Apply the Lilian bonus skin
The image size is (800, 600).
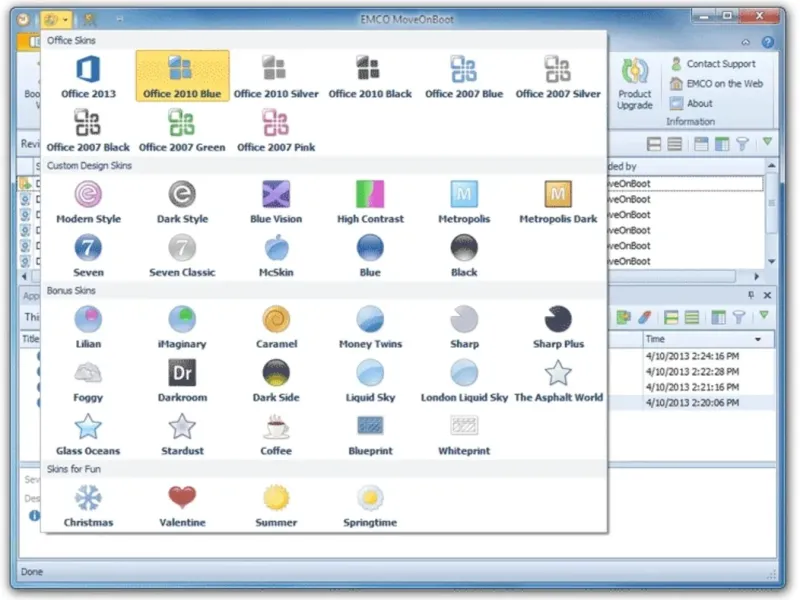point(88,327)
